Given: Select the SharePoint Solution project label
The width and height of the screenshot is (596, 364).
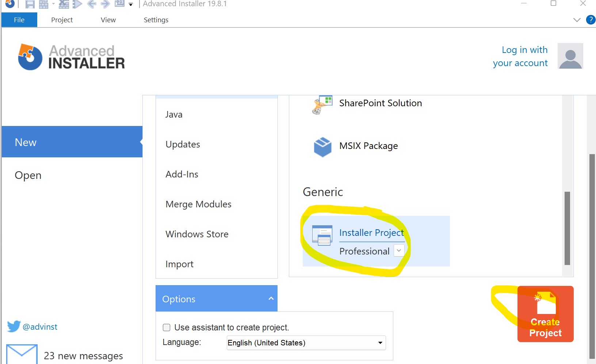Looking at the screenshot, I should click(x=381, y=103).
